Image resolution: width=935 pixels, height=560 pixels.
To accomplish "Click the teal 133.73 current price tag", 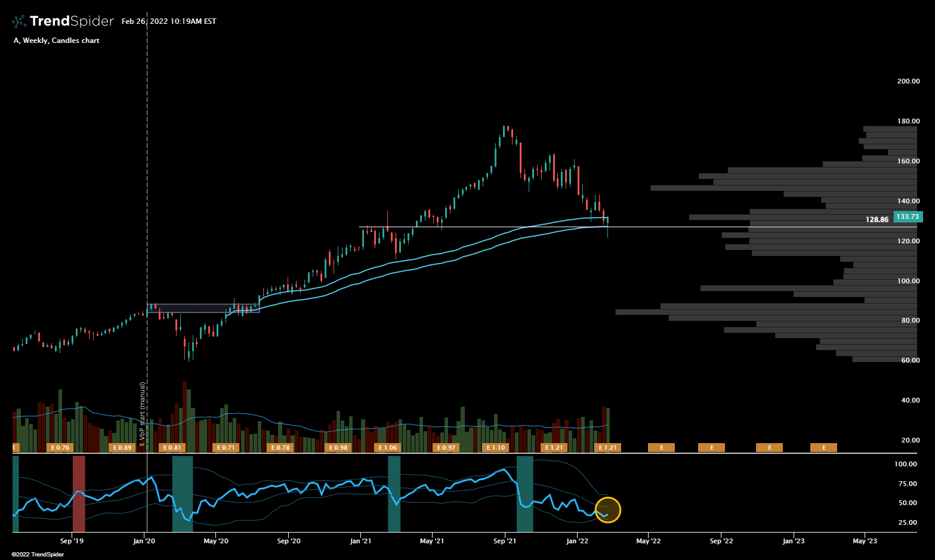I will 907,217.
